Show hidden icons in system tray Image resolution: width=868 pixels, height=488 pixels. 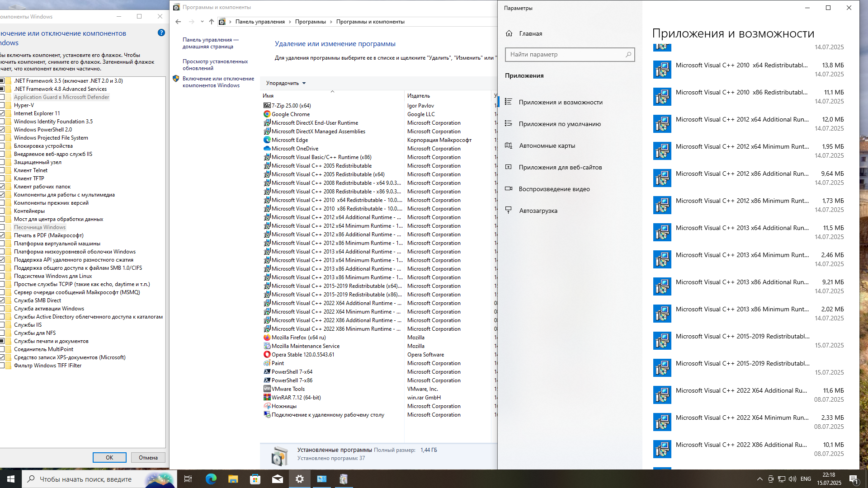tap(759, 479)
